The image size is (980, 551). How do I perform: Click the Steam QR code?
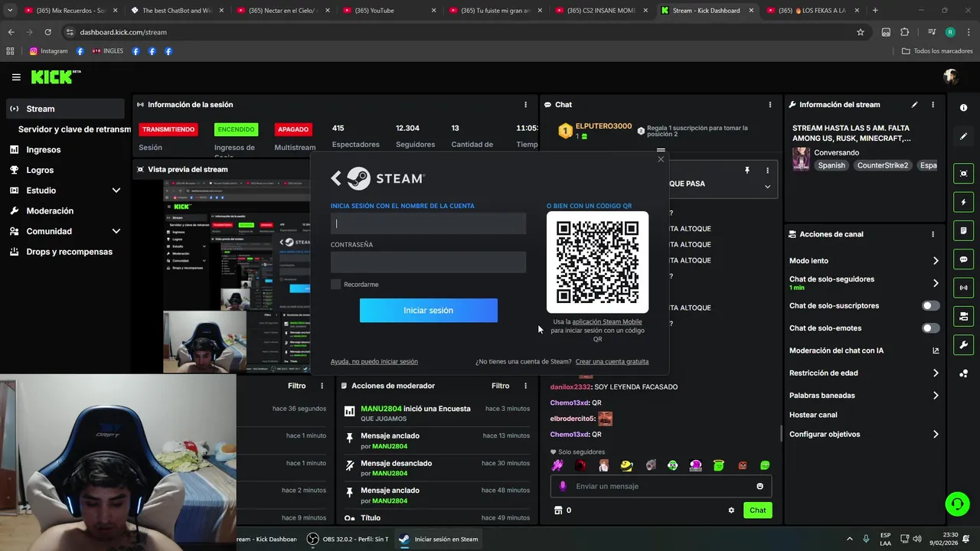pyautogui.click(x=597, y=262)
